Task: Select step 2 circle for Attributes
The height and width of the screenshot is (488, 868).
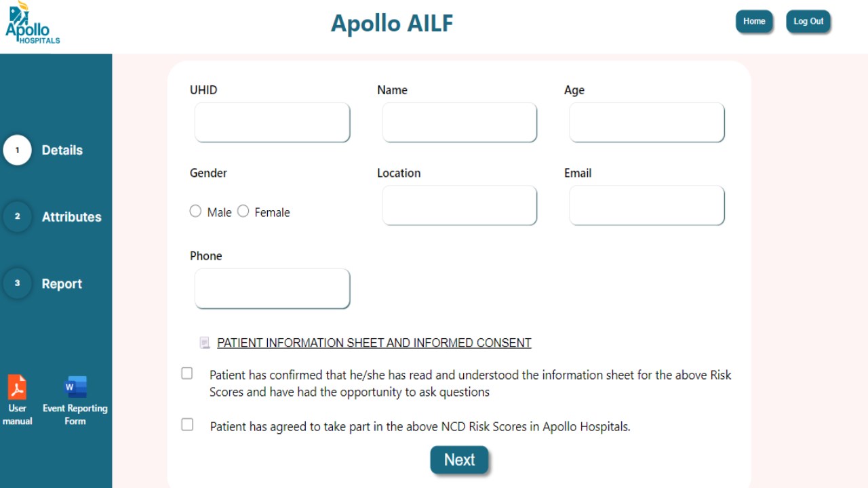Action: [18, 217]
